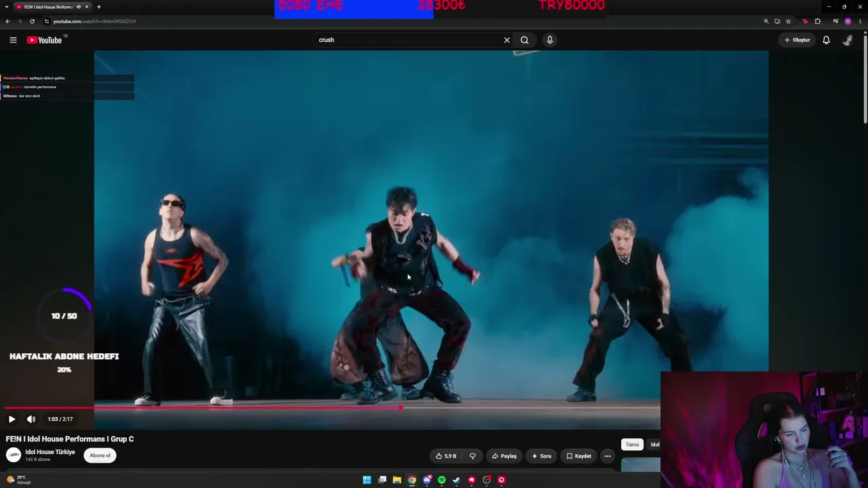The width and height of the screenshot is (868, 488).
Task: Open File Explorer from the taskbar
Action: tap(397, 480)
